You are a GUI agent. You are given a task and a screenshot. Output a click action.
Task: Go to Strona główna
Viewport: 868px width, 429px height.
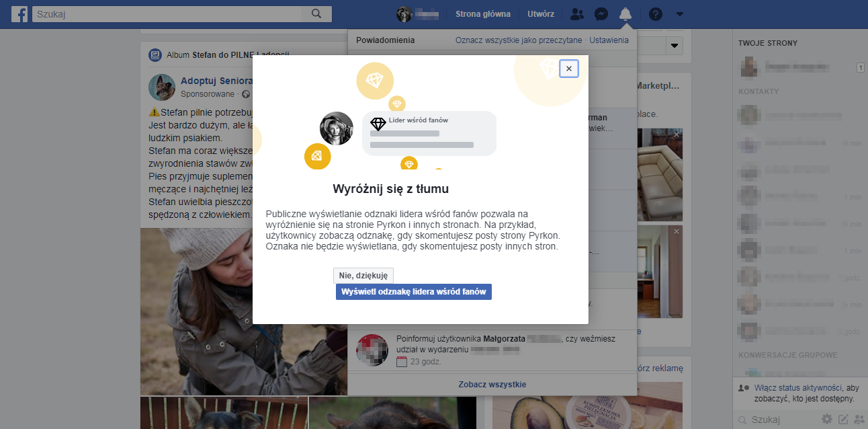click(483, 14)
